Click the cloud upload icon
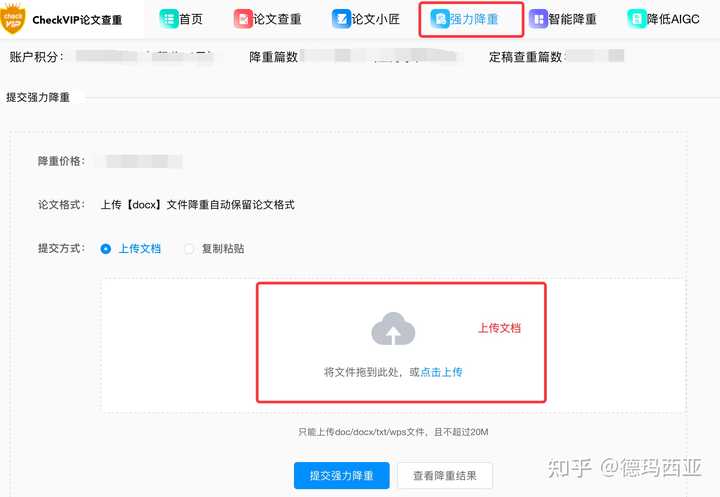Image resolution: width=720 pixels, height=497 pixels. pos(393,329)
